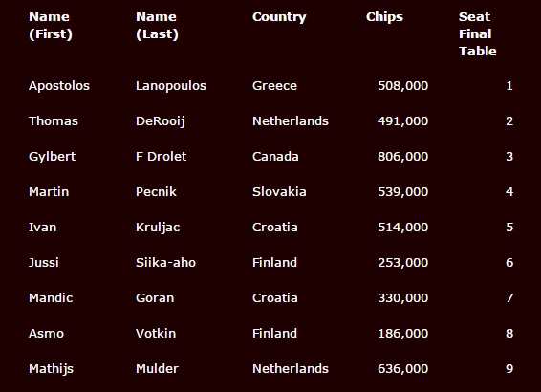Select last name Votkin
Image resolution: width=541 pixels, height=392 pixels.
coord(156,334)
